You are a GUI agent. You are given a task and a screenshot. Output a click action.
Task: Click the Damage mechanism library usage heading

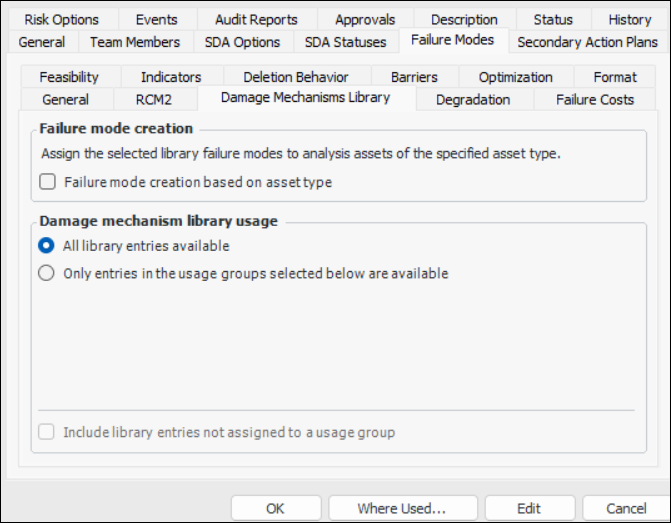click(x=158, y=221)
